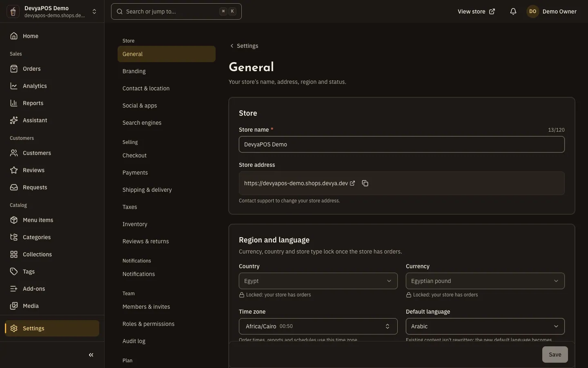The image size is (588, 368).
Task: Click the Media image icon
Action: tap(14, 306)
